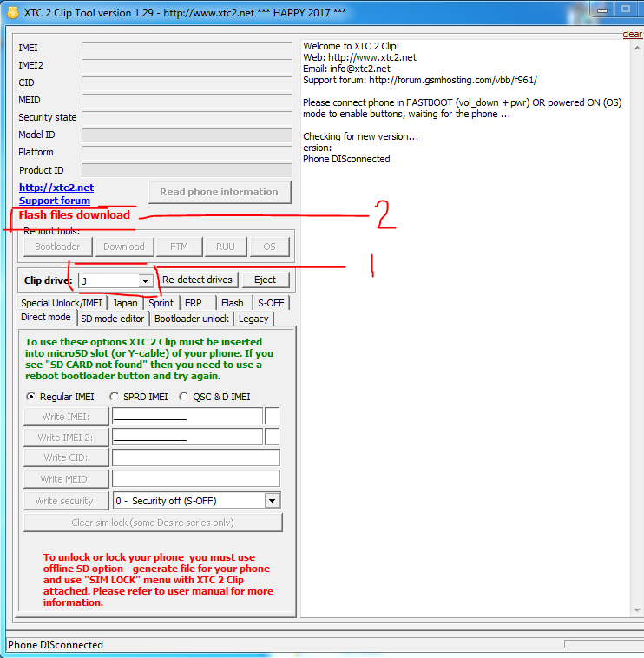Click the log scrollbar up arrow
Screen dimensions: 644x658
[637, 48]
